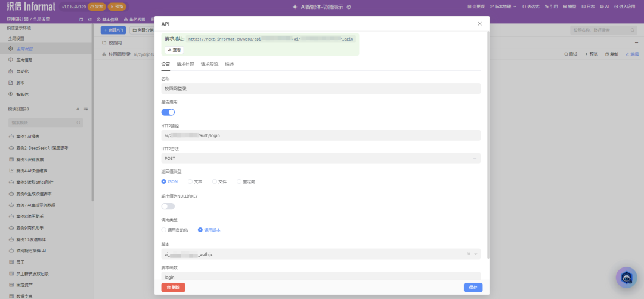Screen dimensions: 644x299
Task: Click the note icon left of 基本信息
Action: [81, 19]
